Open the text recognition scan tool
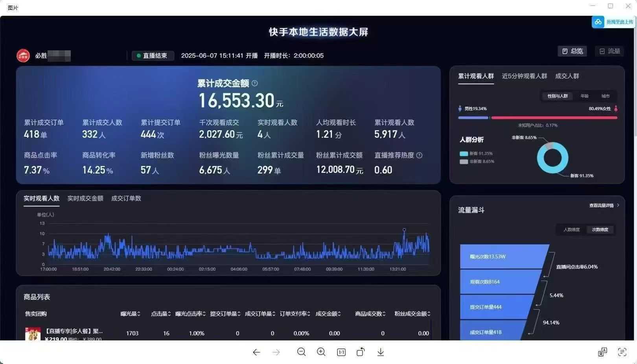 pos(622,352)
